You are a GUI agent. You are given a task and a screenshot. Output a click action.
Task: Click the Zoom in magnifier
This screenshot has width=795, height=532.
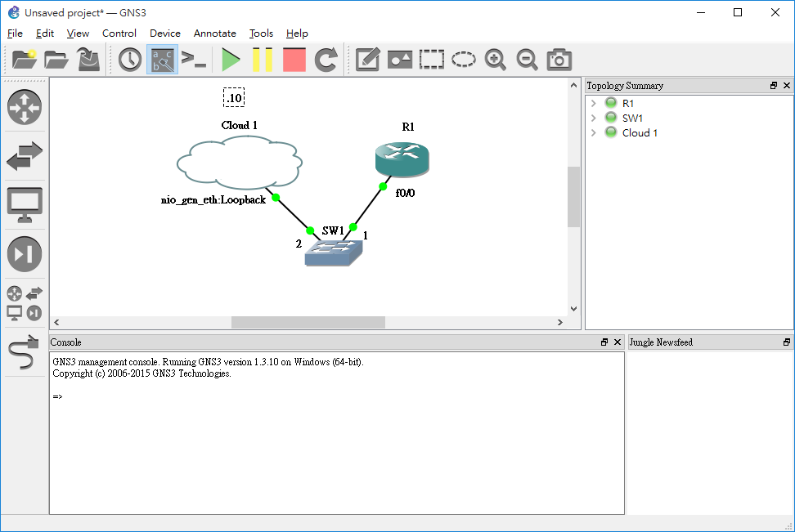point(496,60)
